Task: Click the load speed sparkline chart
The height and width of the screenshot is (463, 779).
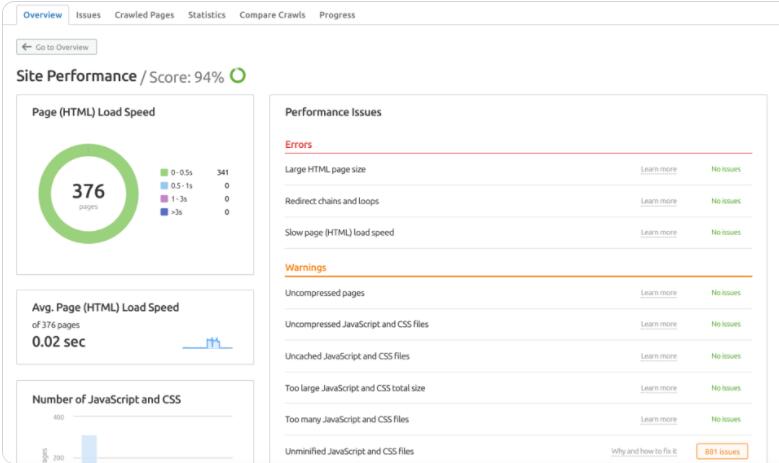Action: (208, 343)
